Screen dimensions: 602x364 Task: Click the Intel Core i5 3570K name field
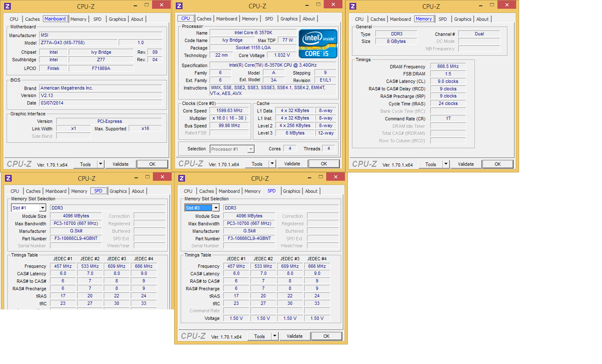[253, 32]
